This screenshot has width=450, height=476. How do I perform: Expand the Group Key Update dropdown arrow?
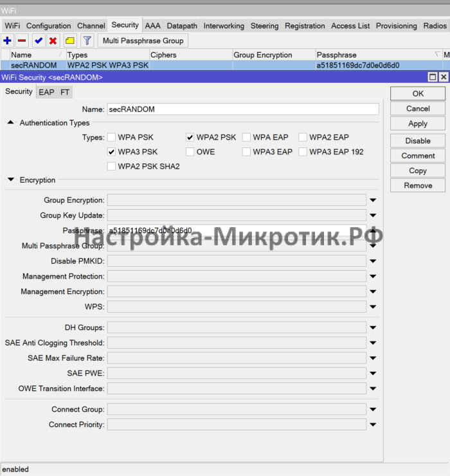[x=373, y=215]
